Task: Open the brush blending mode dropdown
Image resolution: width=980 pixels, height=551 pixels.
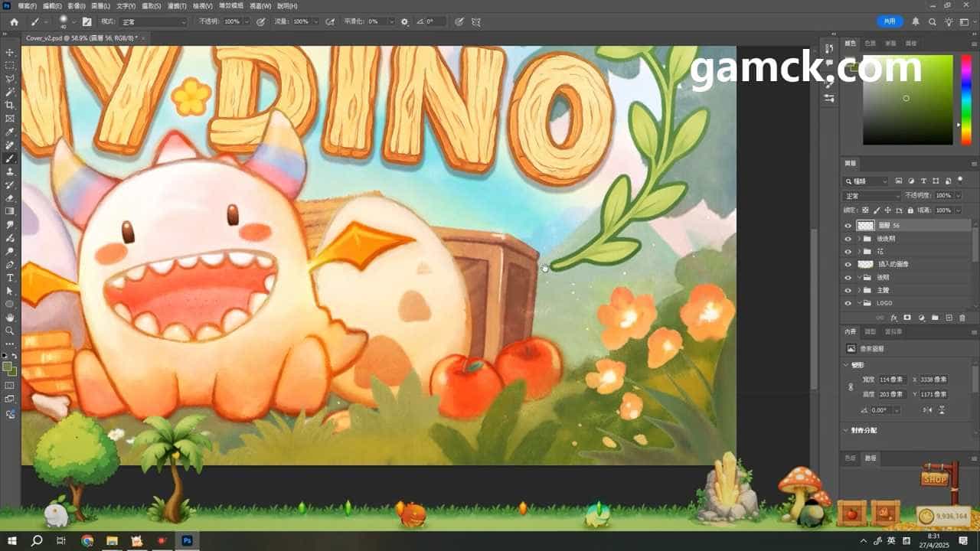Action: 153,21
